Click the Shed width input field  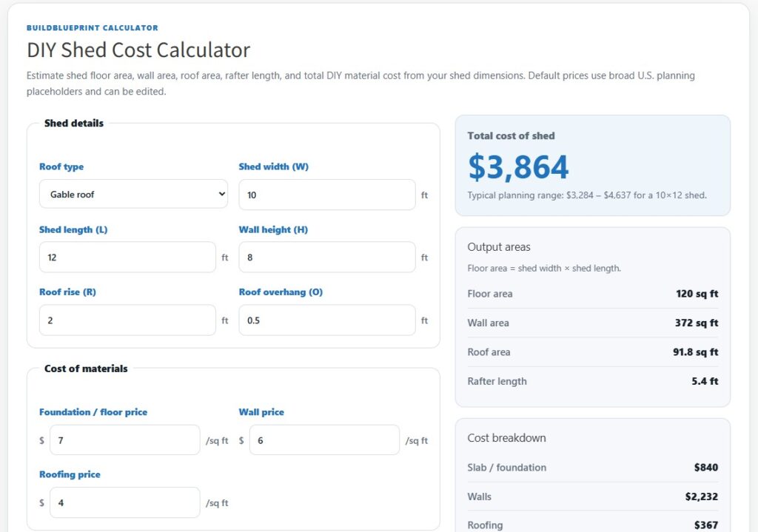326,195
